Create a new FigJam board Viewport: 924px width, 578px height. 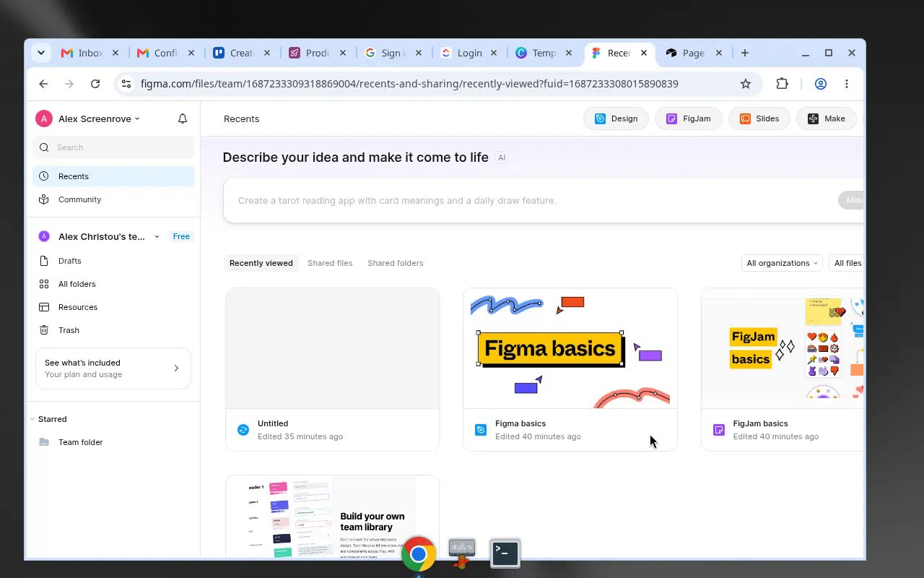(x=689, y=118)
